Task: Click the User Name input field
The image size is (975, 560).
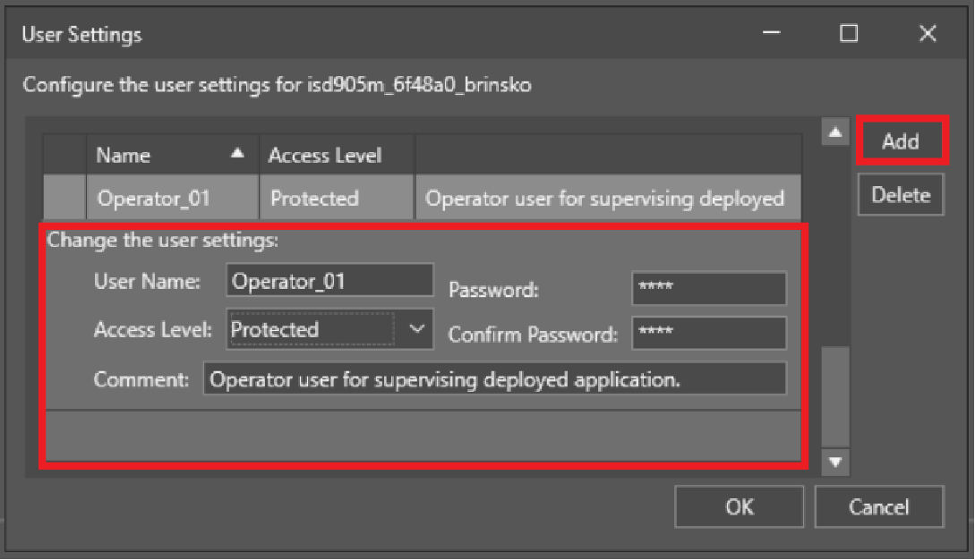Action: (329, 282)
